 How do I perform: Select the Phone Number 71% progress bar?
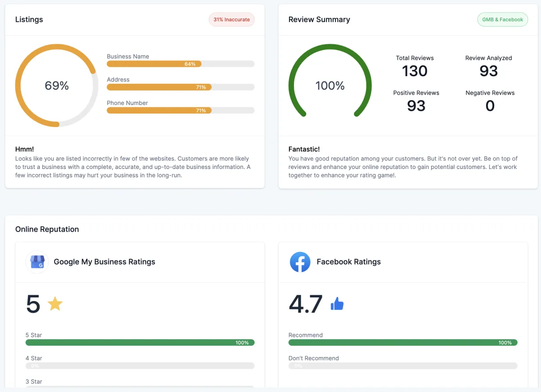pyautogui.click(x=181, y=110)
